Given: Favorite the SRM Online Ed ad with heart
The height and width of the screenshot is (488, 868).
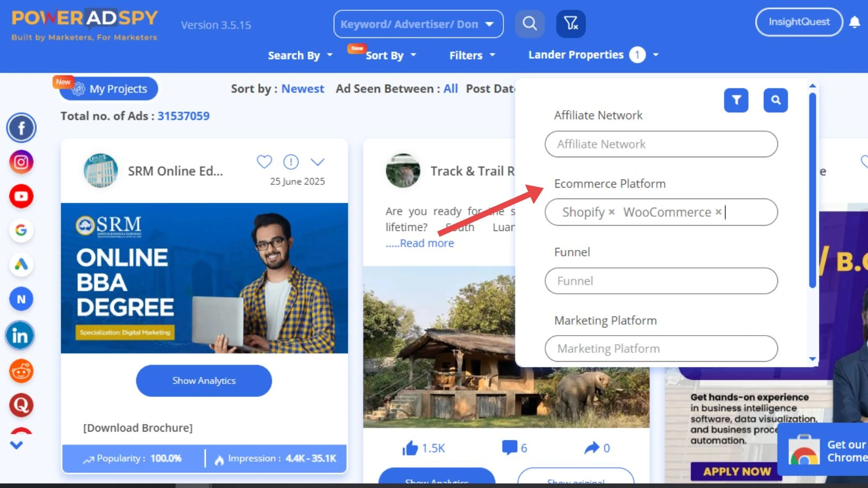Looking at the screenshot, I should [x=264, y=162].
